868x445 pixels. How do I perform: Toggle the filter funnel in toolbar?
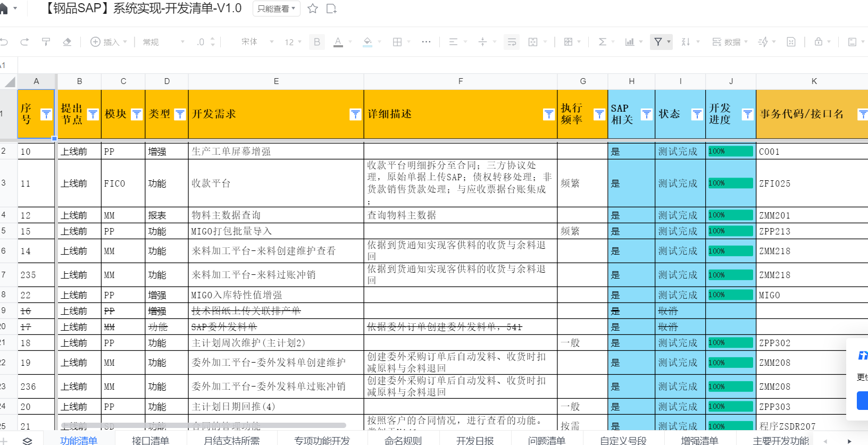pos(658,42)
